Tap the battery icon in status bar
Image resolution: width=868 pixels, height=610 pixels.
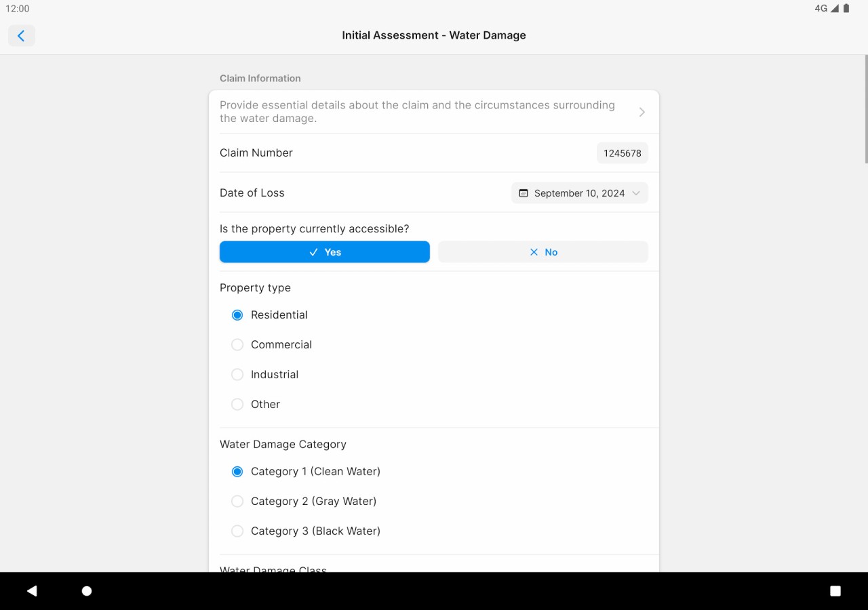pyautogui.click(x=846, y=9)
